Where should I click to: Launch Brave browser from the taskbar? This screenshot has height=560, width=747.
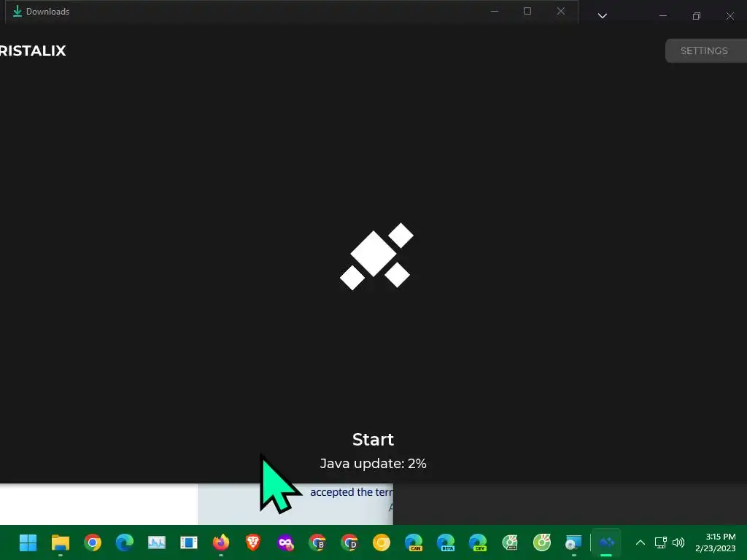click(253, 542)
